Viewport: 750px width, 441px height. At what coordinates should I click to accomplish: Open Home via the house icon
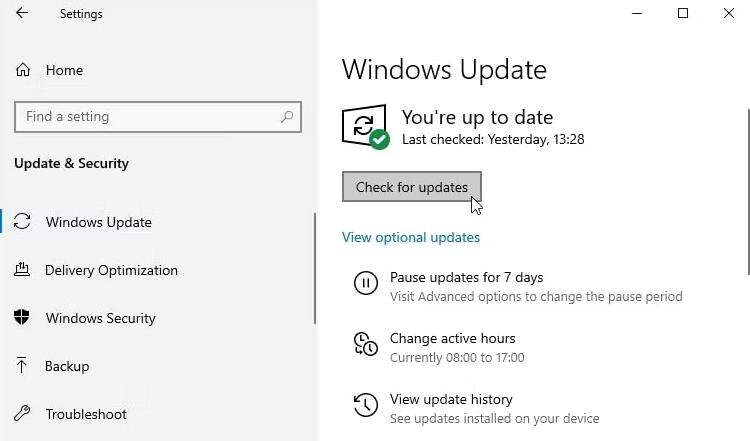tap(22, 70)
